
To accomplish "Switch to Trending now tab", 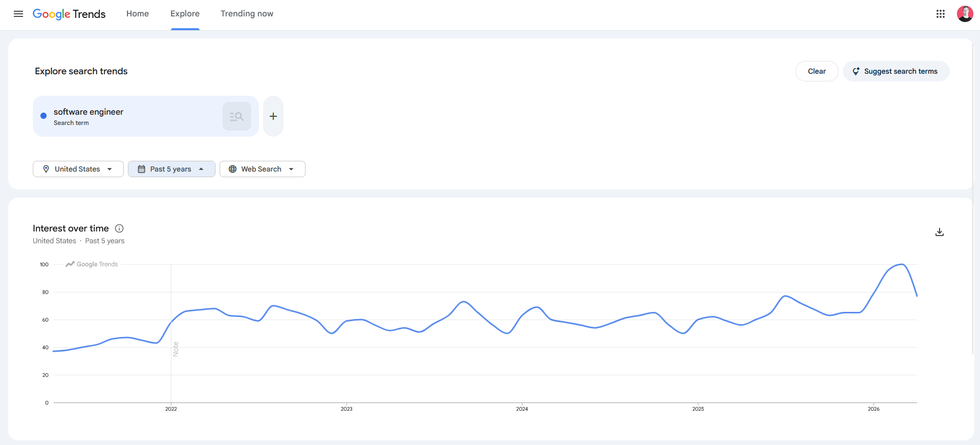I will coord(247,14).
